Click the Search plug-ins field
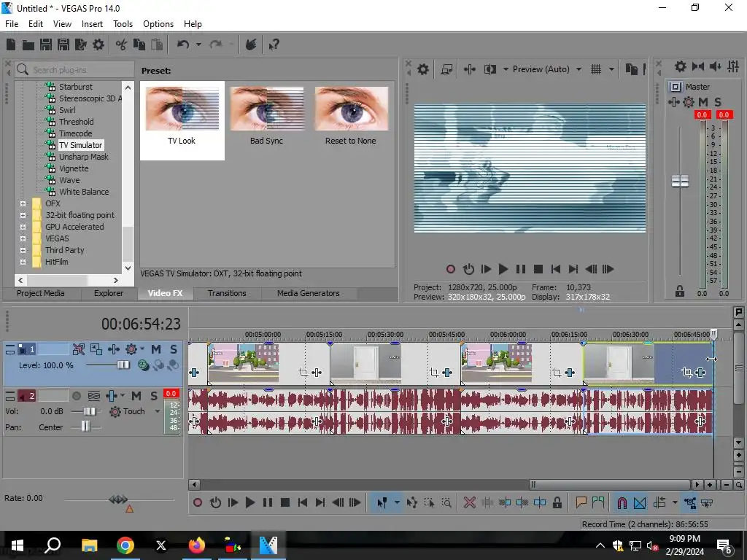 (74, 70)
